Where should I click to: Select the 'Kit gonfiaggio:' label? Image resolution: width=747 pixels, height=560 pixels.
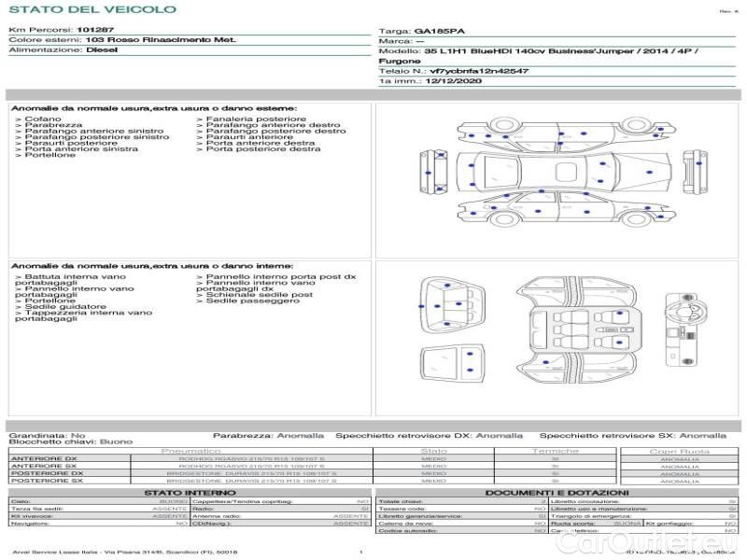(669, 524)
